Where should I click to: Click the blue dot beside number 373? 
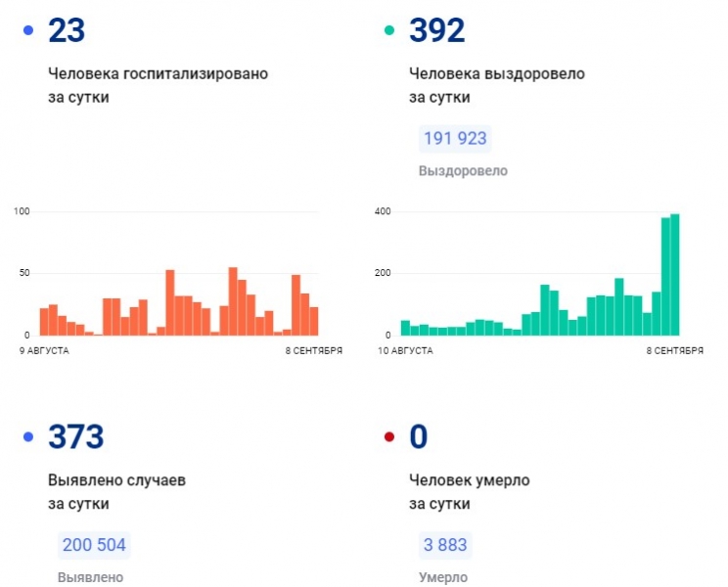pos(26,437)
